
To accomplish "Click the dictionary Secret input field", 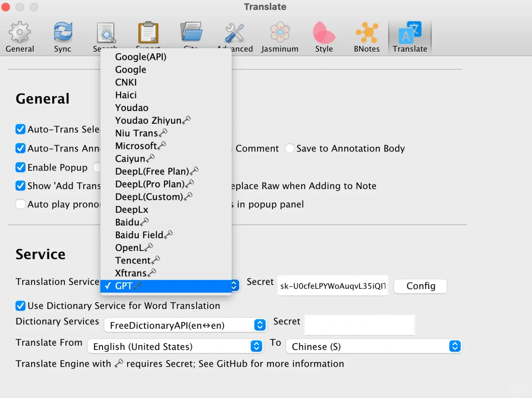I will point(360,325).
